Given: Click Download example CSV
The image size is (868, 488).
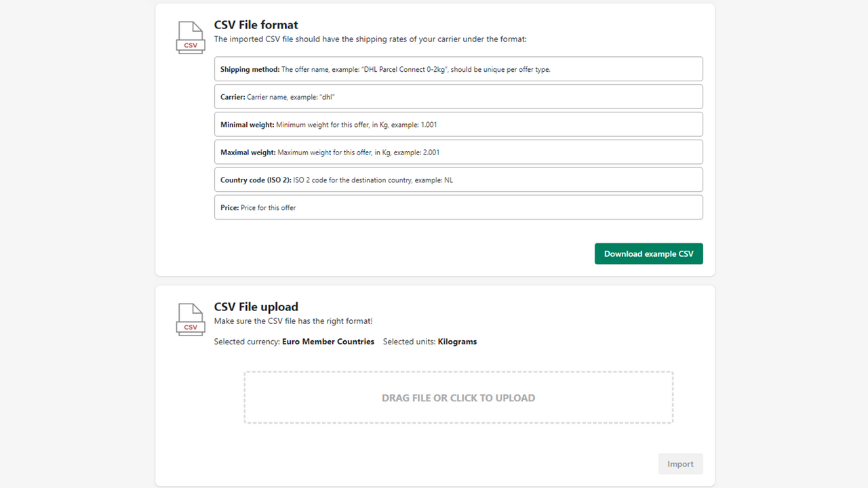Looking at the screenshot, I should point(648,253).
